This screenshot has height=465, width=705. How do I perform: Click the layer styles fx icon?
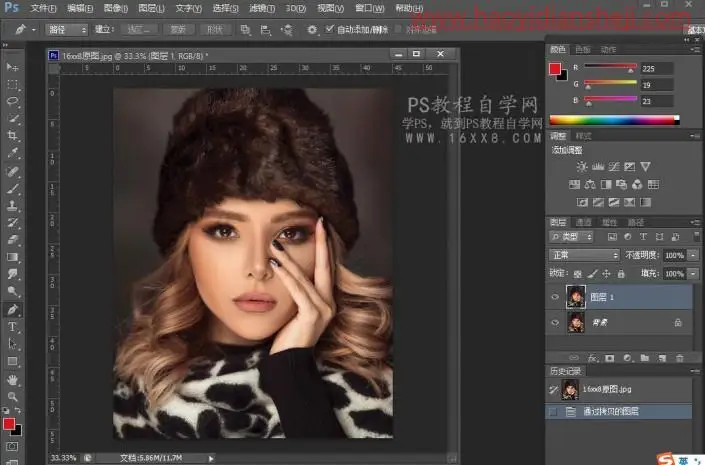pyautogui.click(x=593, y=358)
